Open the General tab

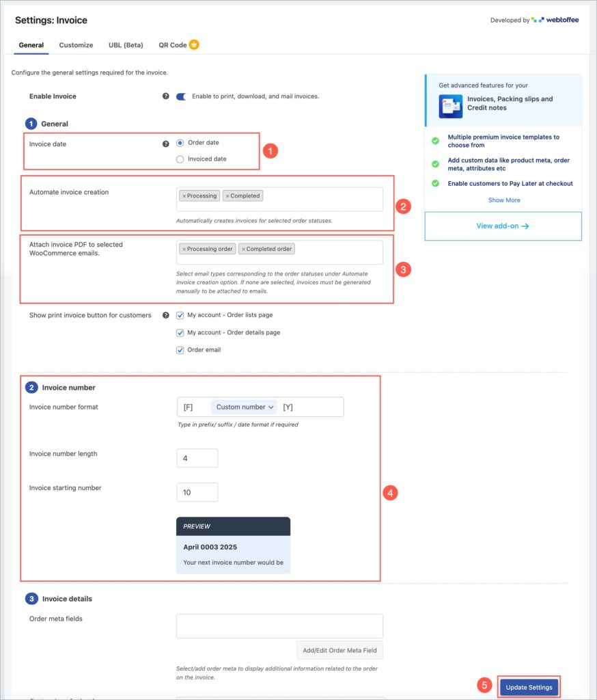click(x=31, y=45)
